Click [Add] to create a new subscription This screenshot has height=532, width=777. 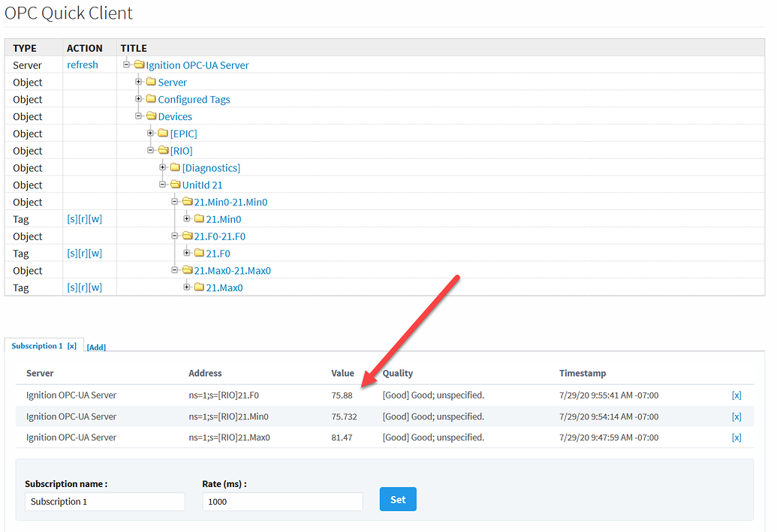[x=96, y=347]
